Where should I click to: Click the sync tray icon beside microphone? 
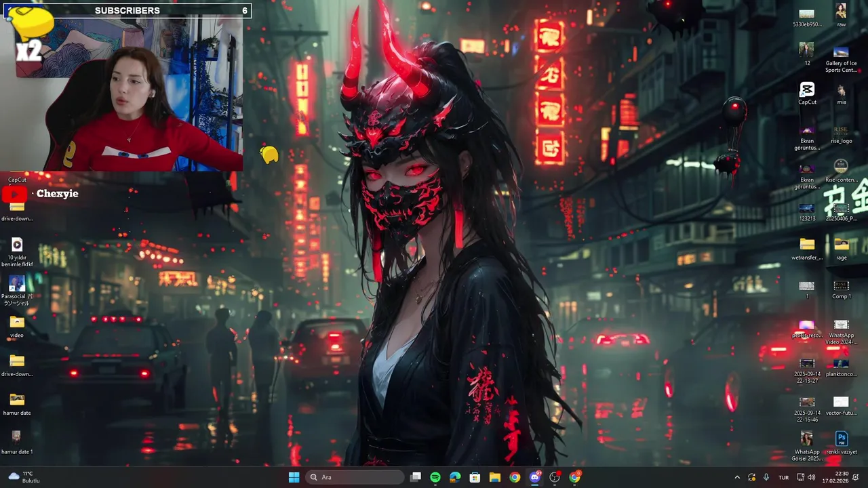pos(751,477)
